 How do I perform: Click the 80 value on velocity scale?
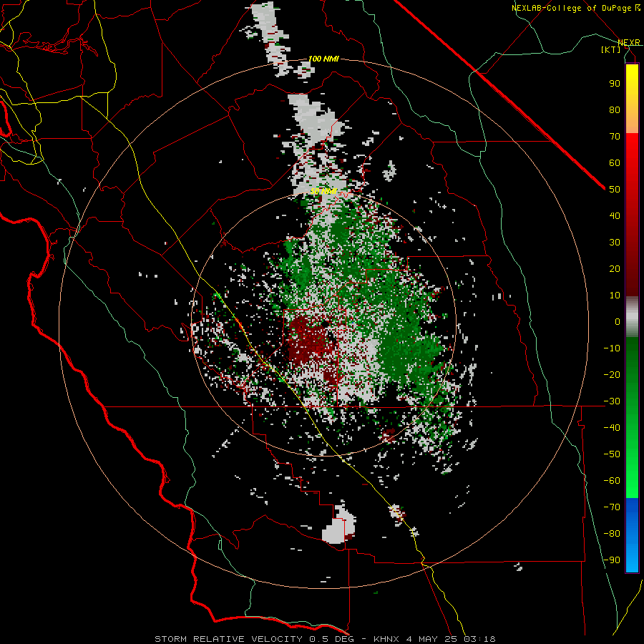click(615, 110)
